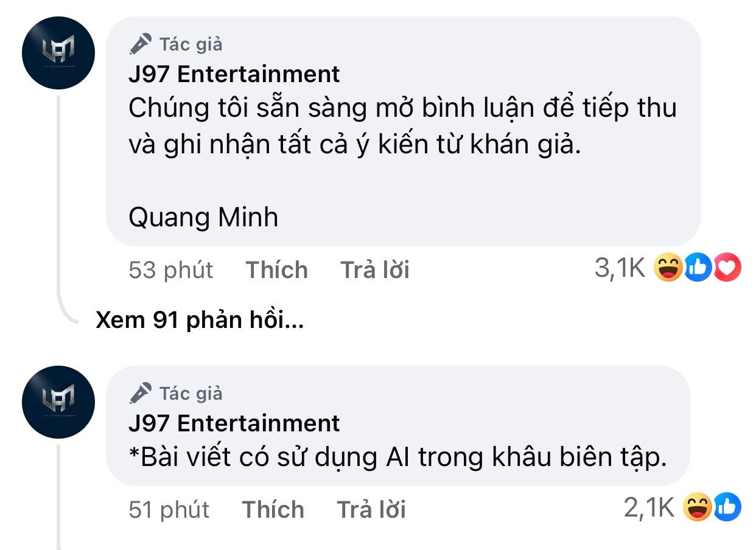Like the first comment using 'Thích'

coord(276,270)
